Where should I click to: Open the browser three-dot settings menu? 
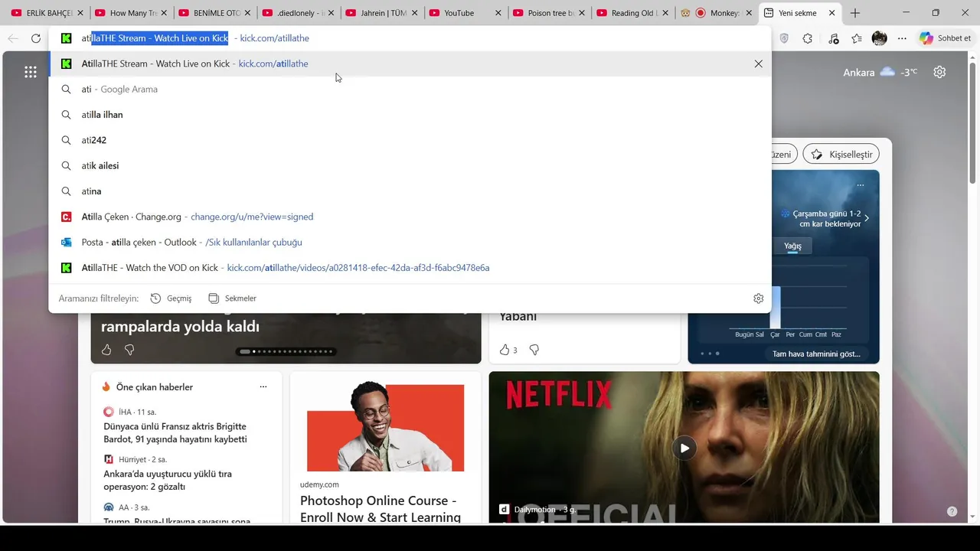pyautogui.click(x=903, y=38)
